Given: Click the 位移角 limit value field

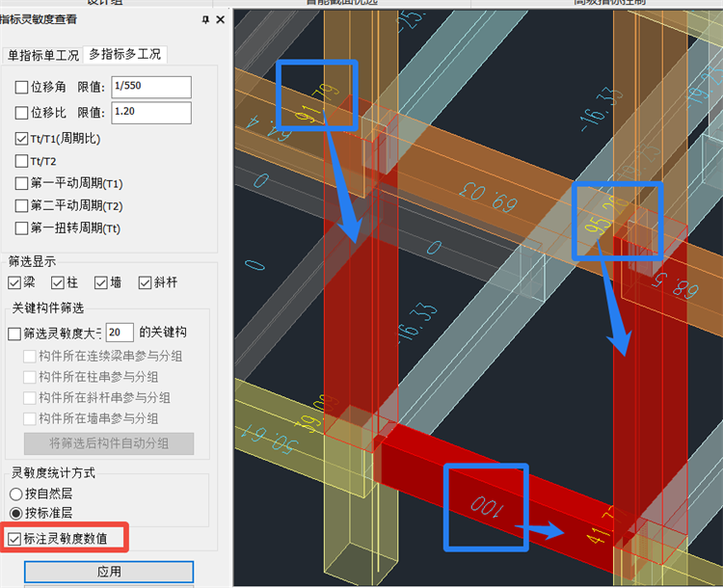Looking at the screenshot, I should tap(150, 88).
